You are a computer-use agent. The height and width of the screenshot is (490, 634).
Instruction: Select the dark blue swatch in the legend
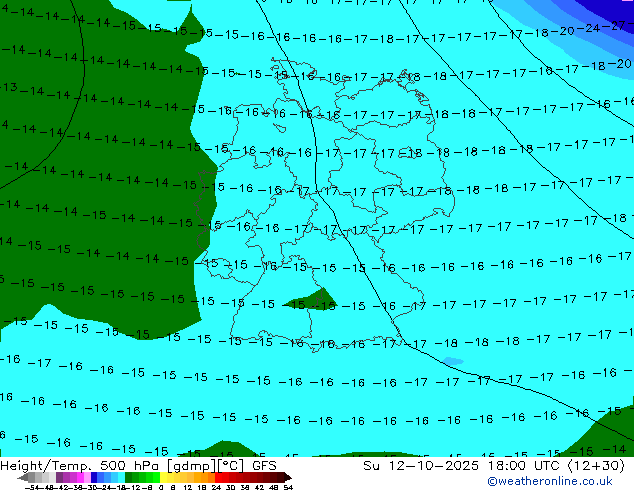pyautogui.click(x=94, y=477)
